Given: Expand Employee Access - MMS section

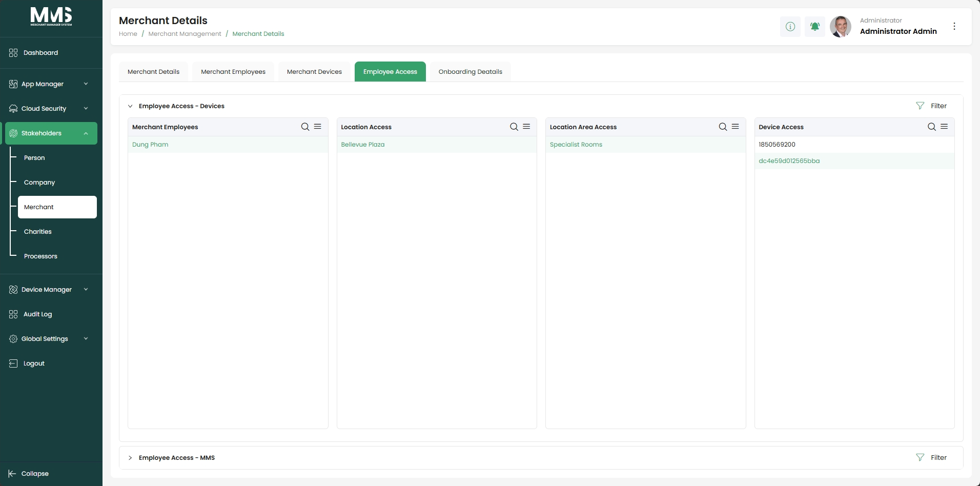Looking at the screenshot, I should [130, 458].
